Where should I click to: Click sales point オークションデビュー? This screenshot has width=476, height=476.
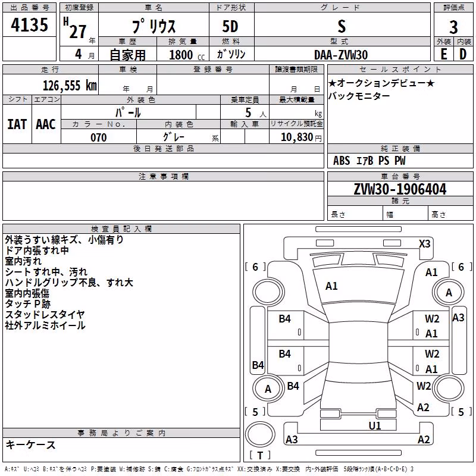pos(381,83)
